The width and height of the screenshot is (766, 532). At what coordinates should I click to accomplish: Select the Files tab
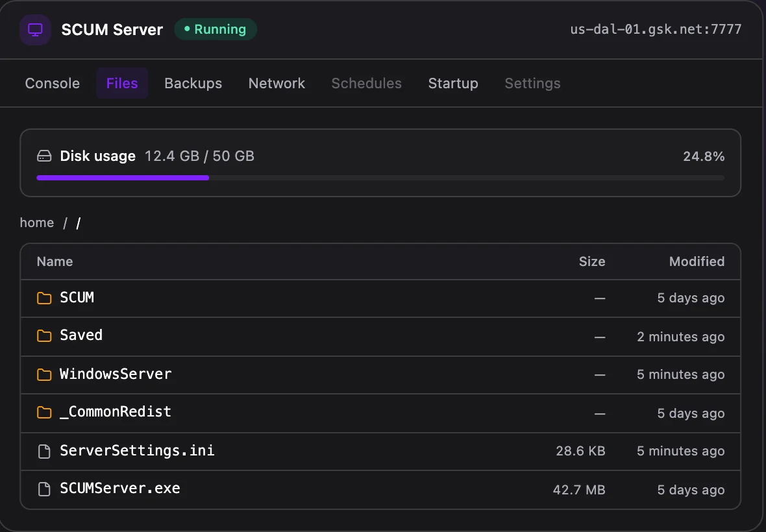click(x=122, y=84)
